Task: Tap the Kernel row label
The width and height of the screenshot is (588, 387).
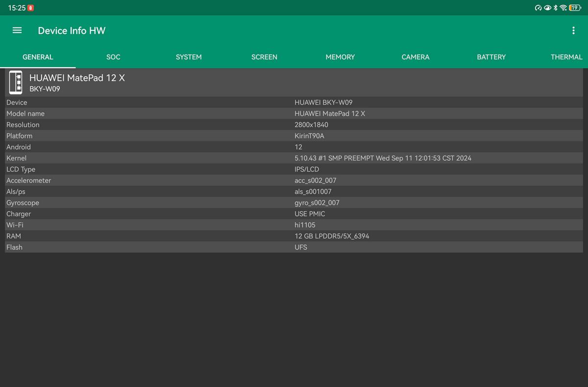Action: pyautogui.click(x=16, y=158)
